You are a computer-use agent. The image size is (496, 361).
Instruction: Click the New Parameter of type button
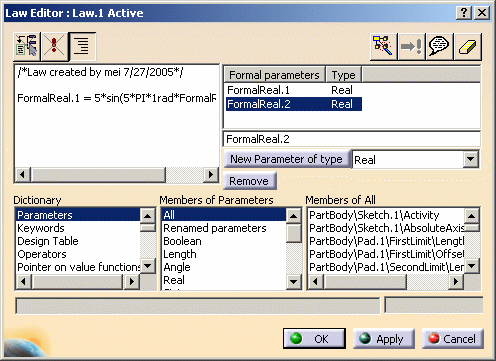click(x=286, y=159)
